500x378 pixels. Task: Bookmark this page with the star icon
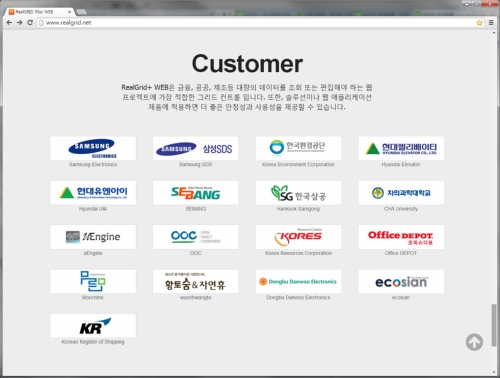[x=479, y=23]
